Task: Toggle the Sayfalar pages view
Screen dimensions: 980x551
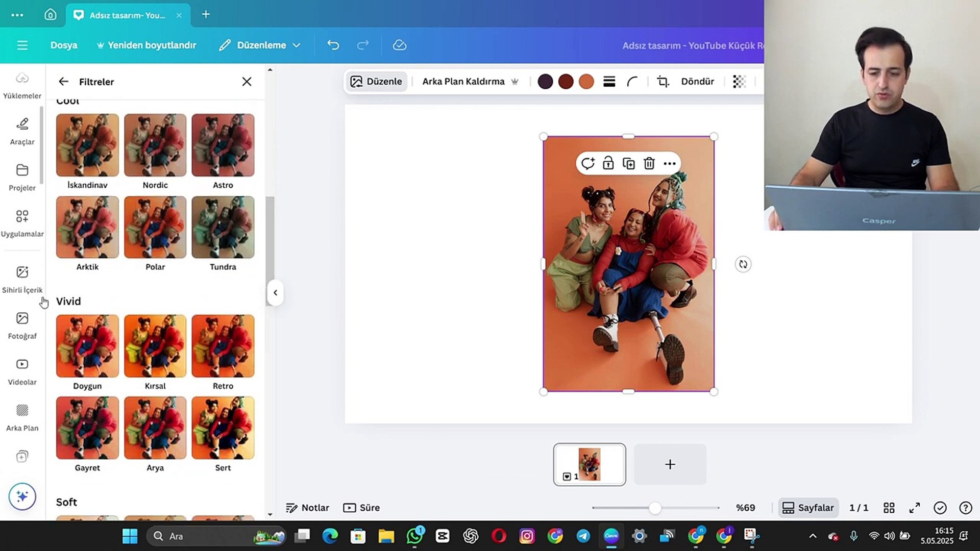Action: (808, 508)
